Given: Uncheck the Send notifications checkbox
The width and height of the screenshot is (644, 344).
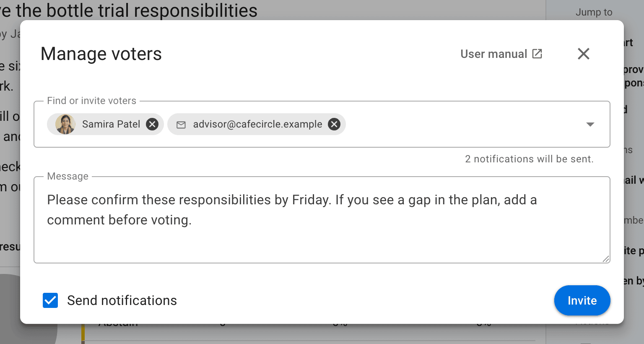Looking at the screenshot, I should pos(50,300).
